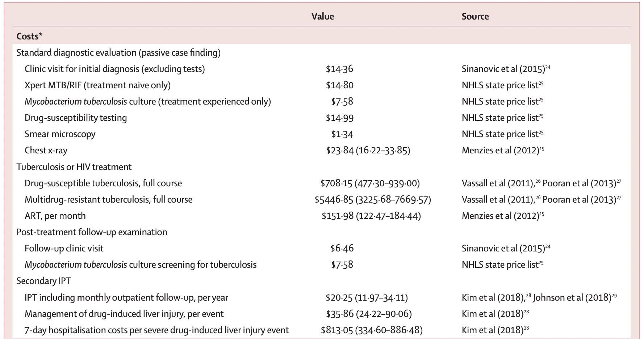Open Sinanovic citation for follow-up clinic visit
644x339 pixels.
[x=506, y=248]
